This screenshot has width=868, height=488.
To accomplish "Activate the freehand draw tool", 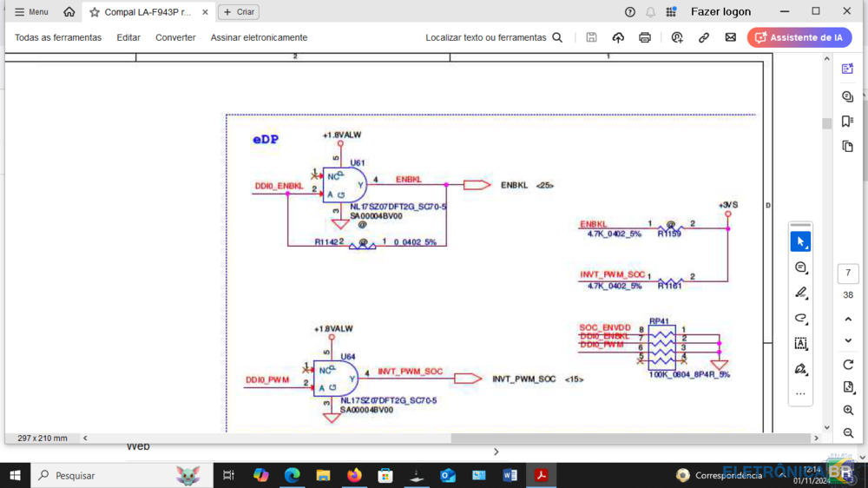I will [800, 318].
